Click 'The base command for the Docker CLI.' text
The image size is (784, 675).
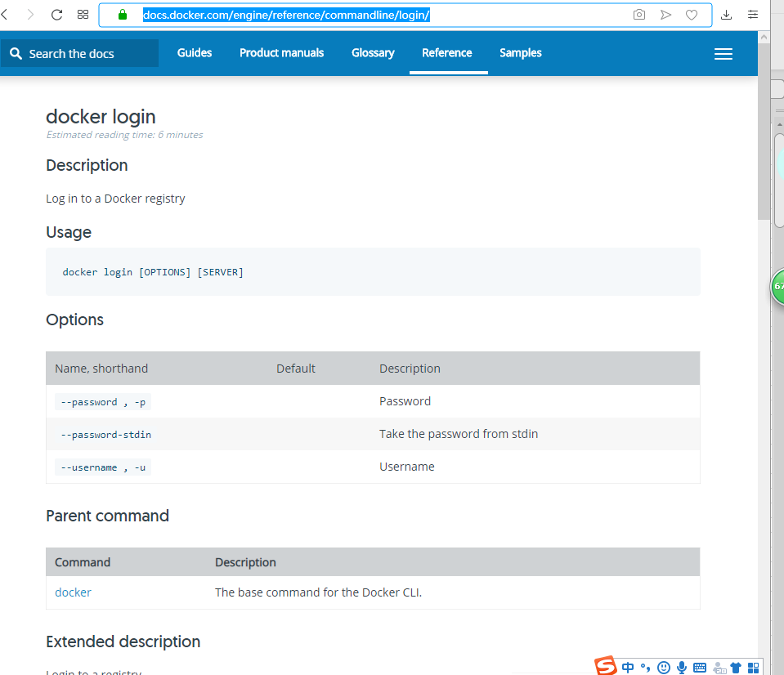click(319, 592)
